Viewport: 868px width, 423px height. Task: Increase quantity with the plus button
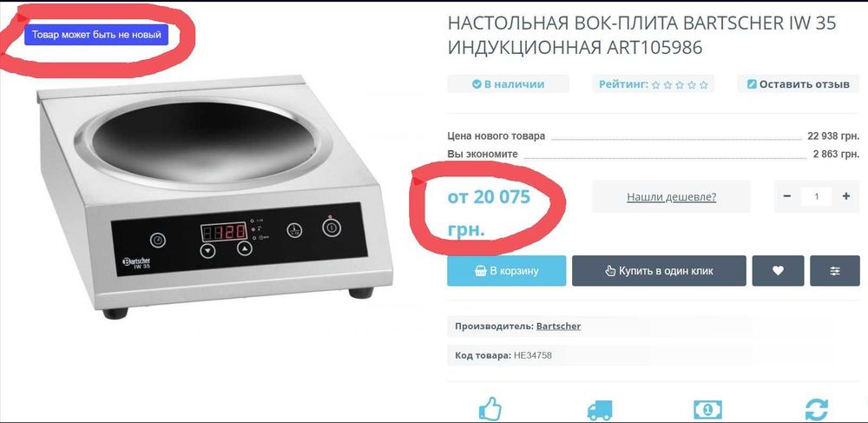coord(845,196)
